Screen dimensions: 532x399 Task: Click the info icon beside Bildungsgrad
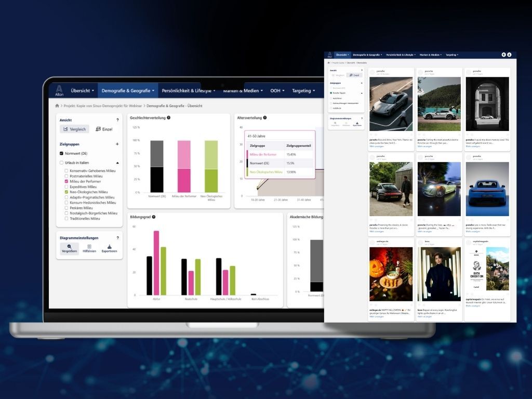(154, 217)
